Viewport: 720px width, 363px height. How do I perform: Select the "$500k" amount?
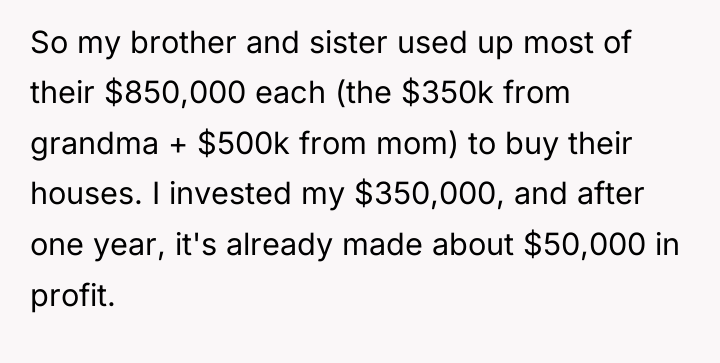click(243, 144)
